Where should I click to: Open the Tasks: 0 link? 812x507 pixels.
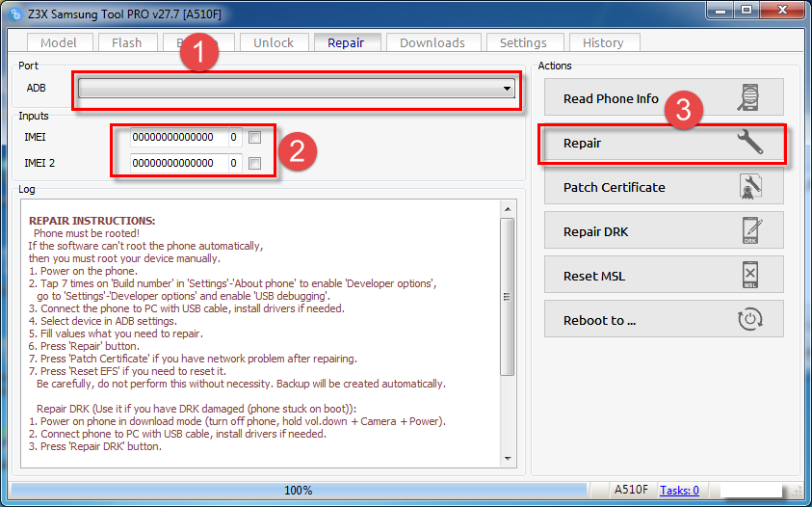(679, 490)
